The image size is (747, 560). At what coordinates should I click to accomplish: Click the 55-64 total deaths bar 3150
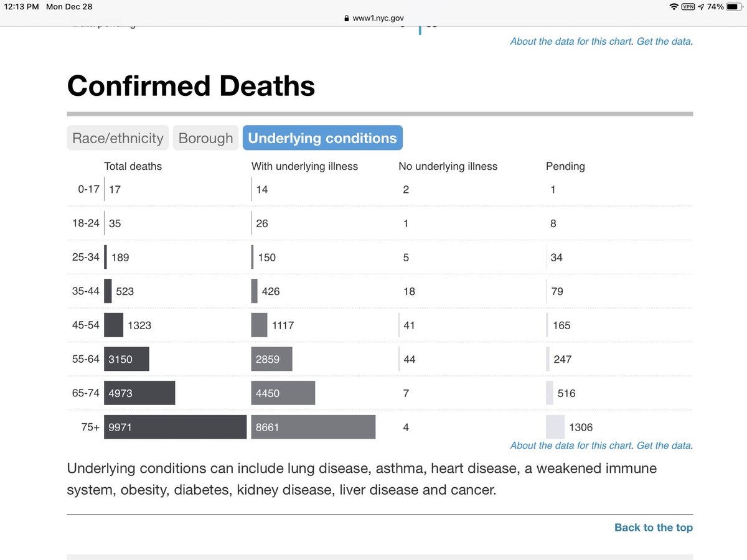pos(126,359)
